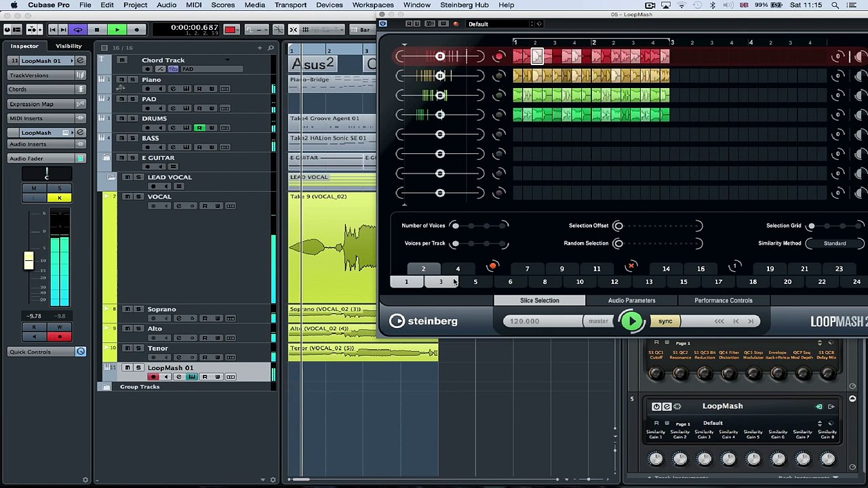Viewport: 868px width, 488px height.
Task: Click the transport Play button in Cubase toolbar
Action: (117, 30)
